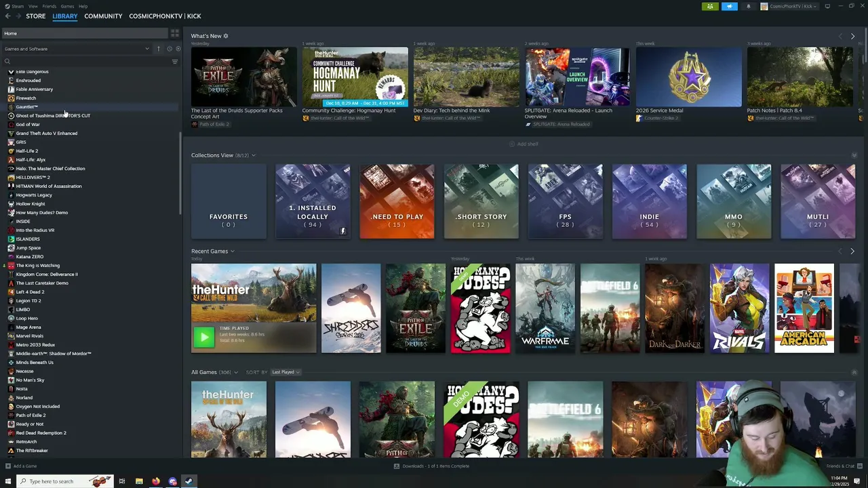868x488 pixels.
Task: Open the FAVORITES collection
Action: click(x=229, y=201)
